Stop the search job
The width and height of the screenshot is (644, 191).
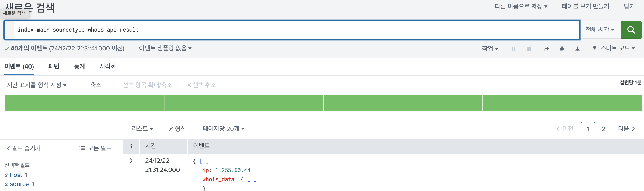(528, 49)
